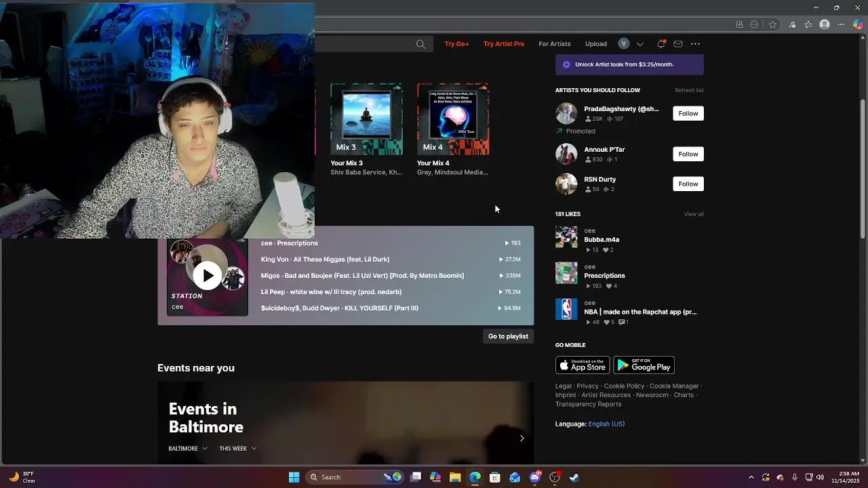This screenshot has height=488, width=868.
Task: Open the OBS taskbar icon
Action: 555,477
